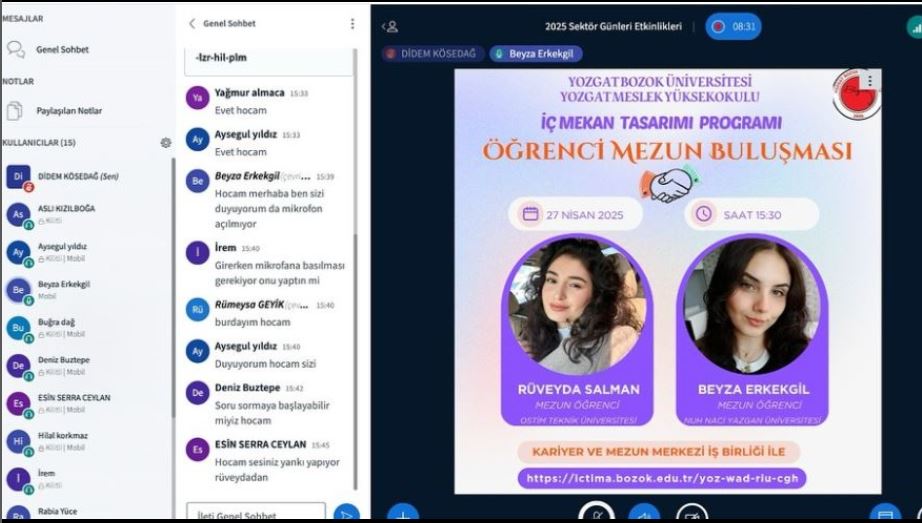
Task: Click Beyza Erkekgil's photo on the slide
Action: click(x=752, y=306)
